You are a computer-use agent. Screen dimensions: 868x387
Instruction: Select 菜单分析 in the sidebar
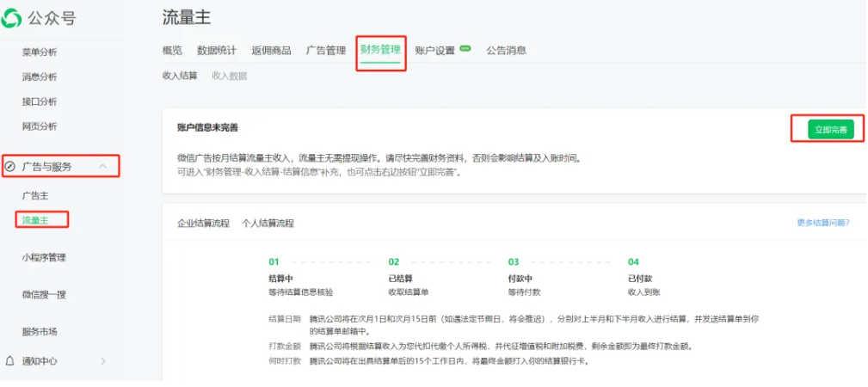pos(40,52)
